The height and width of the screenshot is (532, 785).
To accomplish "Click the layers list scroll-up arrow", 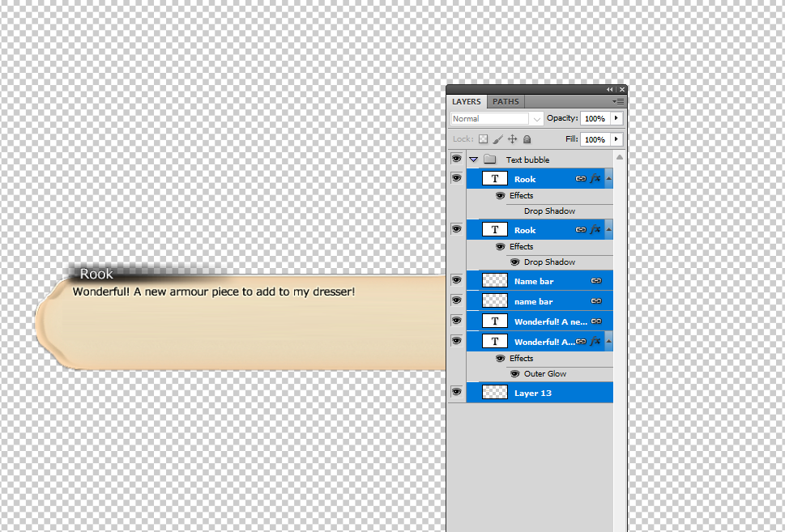I will 620,157.
